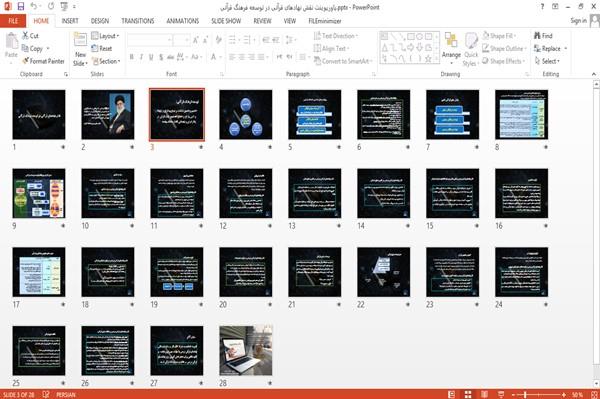The height and width of the screenshot is (399, 600).
Task: Open the FILEminimizer tab
Action: click(325, 21)
